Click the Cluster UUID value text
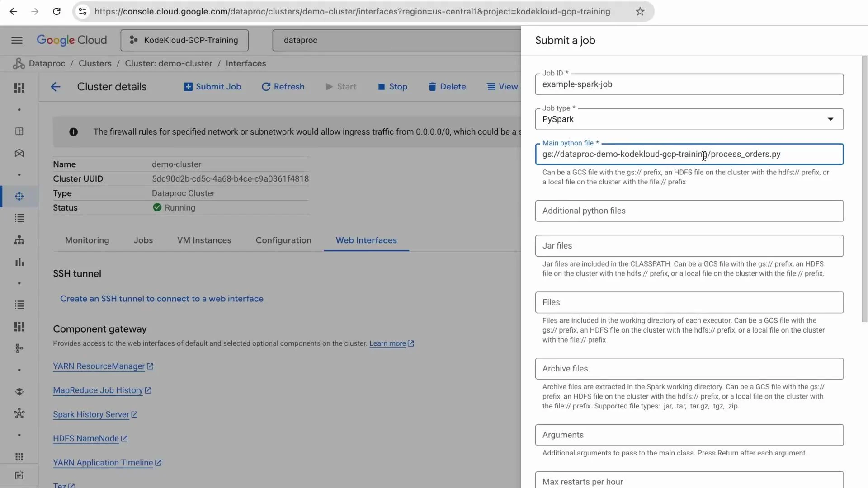The image size is (868, 488). tap(230, 179)
